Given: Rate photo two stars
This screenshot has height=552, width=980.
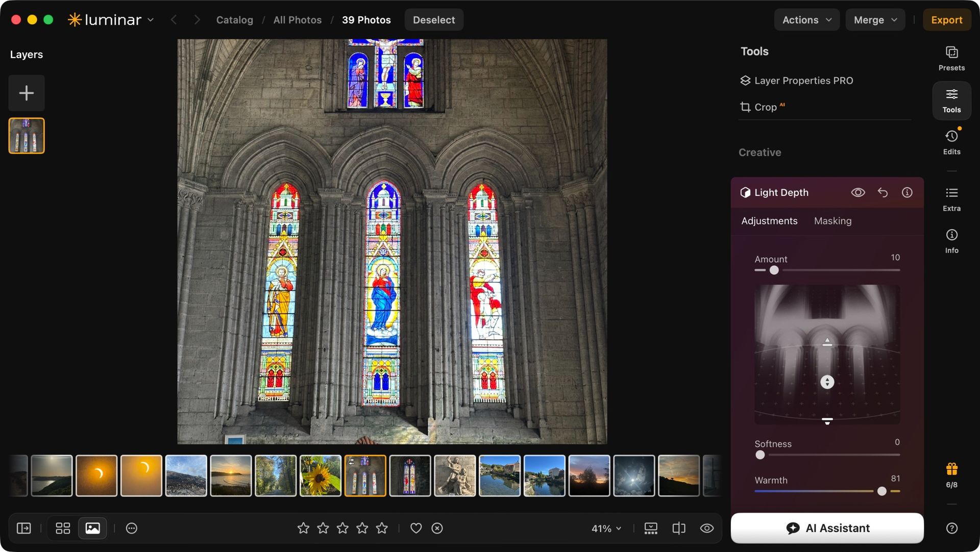Looking at the screenshot, I should pos(323,528).
